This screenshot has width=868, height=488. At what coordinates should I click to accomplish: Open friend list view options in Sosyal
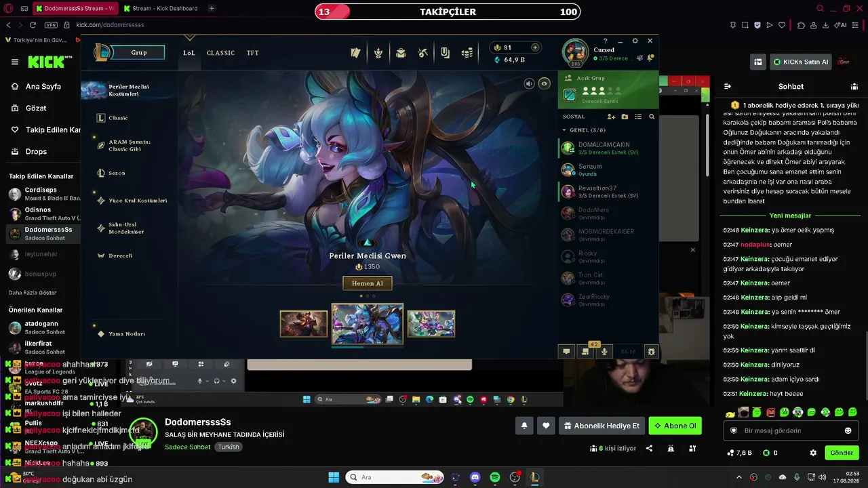[638, 117]
